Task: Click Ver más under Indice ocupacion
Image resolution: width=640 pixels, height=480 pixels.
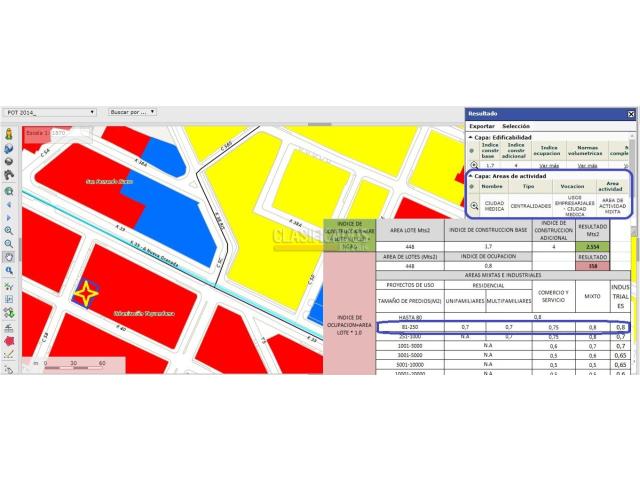Action: point(549,163)
